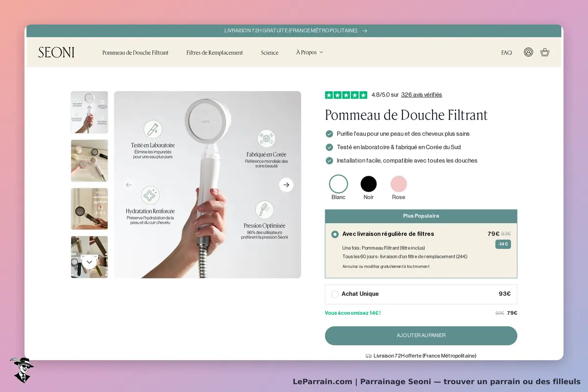Choose the Blanc color option

click(x=339, y=184)
